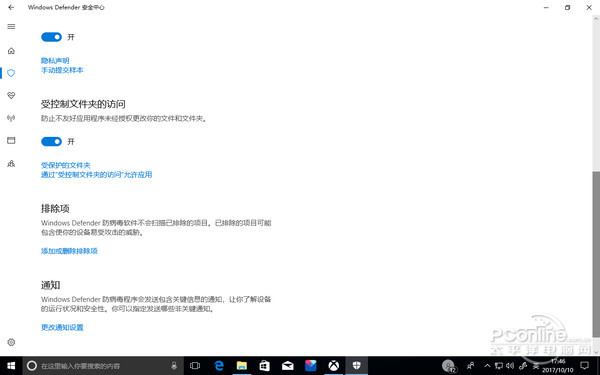The height and width of the screenshot is (375, 600).
Task: Restore down the Windows Defender window
Action: [567, 7]
